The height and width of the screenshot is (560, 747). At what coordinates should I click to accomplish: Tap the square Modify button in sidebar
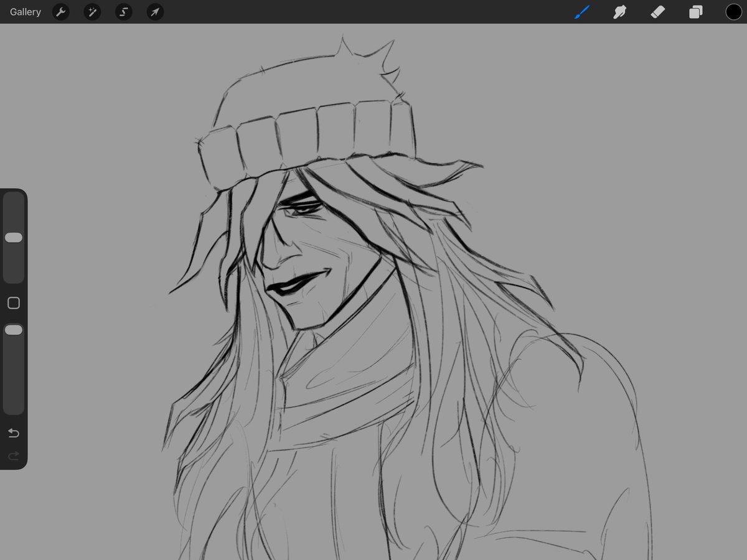tap(14, 303)
